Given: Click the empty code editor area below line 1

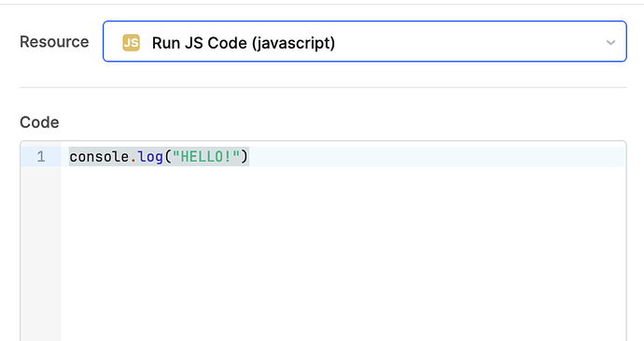Looking at the screenshot, I should [343, 253].
